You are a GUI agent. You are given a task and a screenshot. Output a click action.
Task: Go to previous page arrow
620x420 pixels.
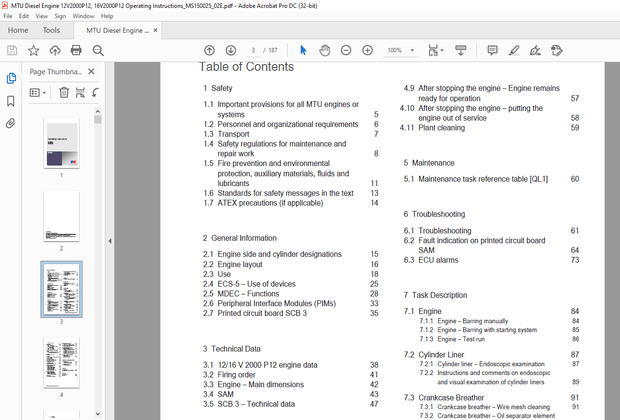[210, 50]
